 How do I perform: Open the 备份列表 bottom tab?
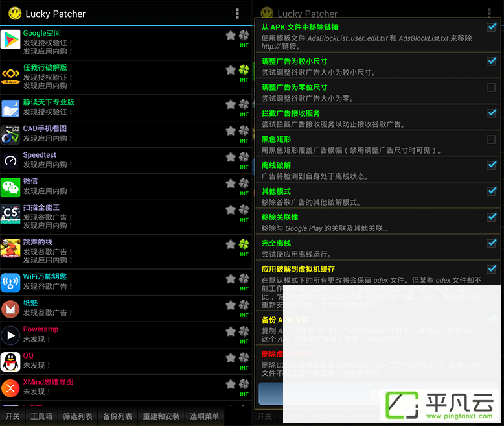[x=117, y=416]
